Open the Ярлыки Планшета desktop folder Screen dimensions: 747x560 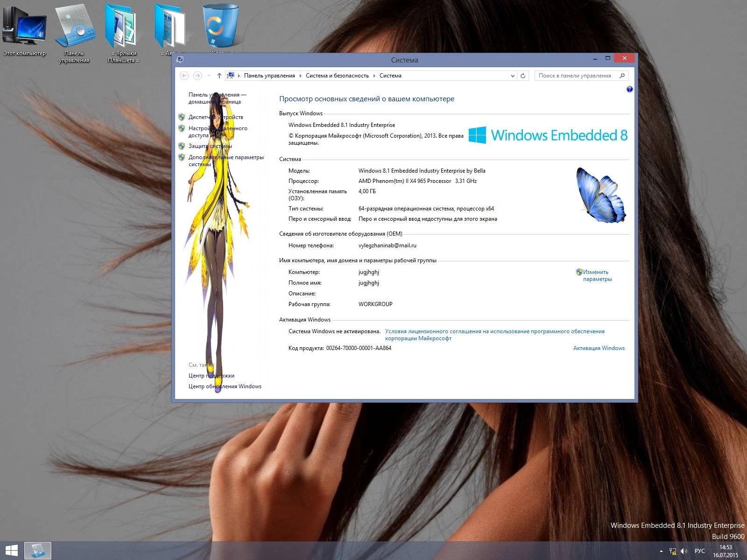pos(123,34)
